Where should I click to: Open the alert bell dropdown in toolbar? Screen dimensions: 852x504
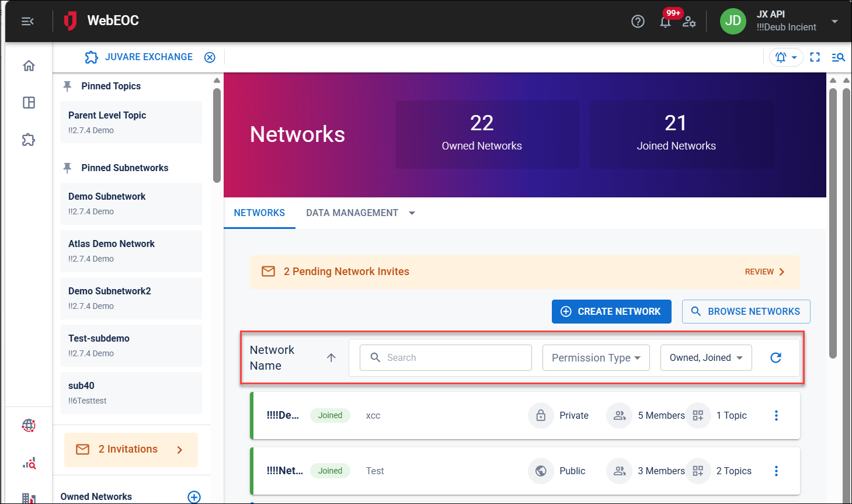786,57
